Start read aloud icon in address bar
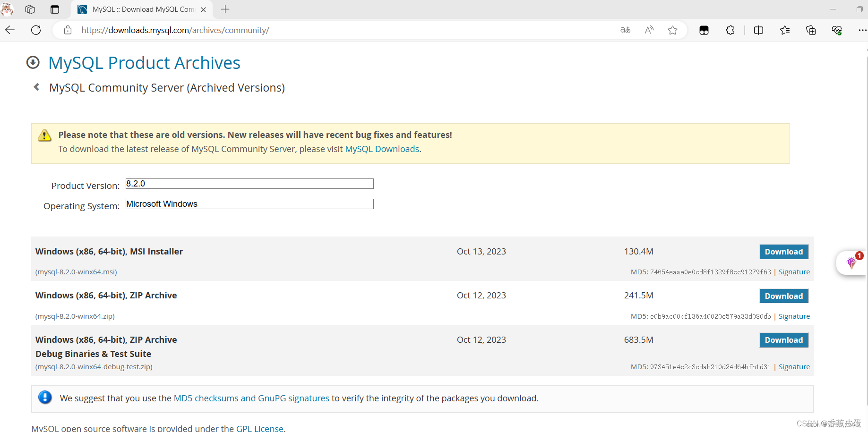Screen dimensions: 868x432 tap(649, 30)
